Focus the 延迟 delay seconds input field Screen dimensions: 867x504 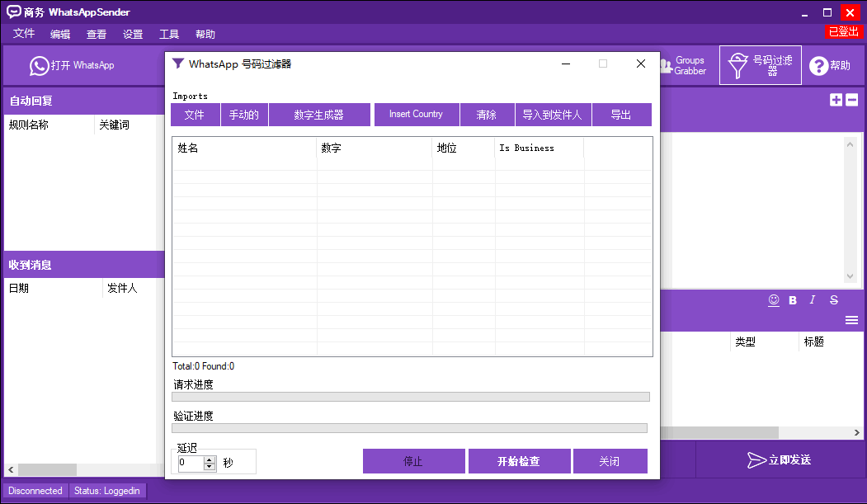click(191, 463)
